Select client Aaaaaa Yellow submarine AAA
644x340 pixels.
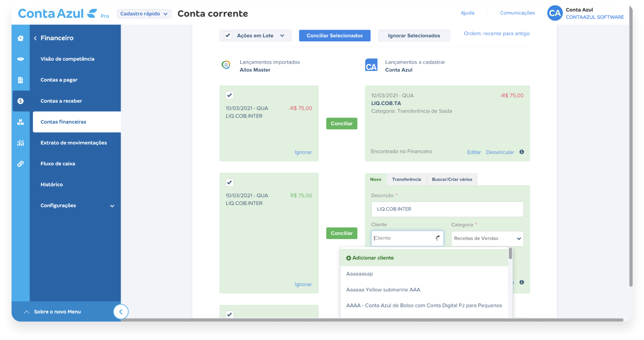pos(424,290)
